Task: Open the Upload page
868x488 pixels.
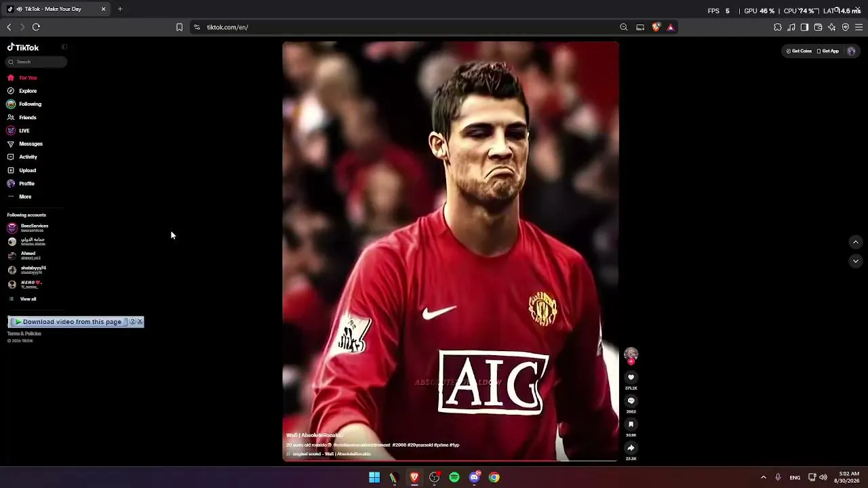Action: tap(22, 170)
